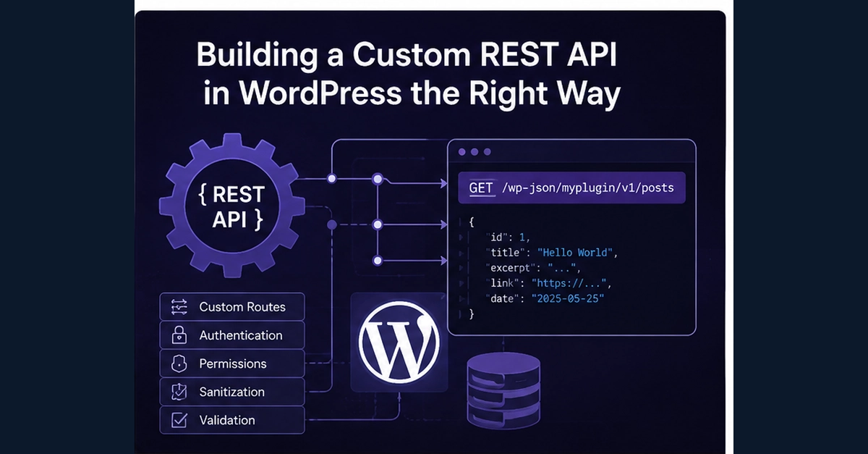Click the /wp-json/myplugin/v1/posts endpoint path
This screenshot has height=454, width=868.
[x=587, y=188]
